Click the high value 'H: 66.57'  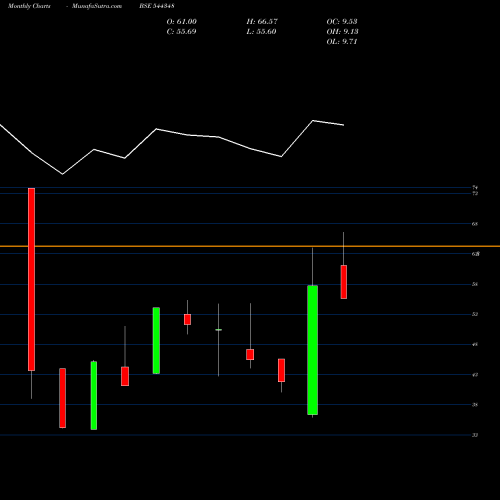click(x=262, y=22)
